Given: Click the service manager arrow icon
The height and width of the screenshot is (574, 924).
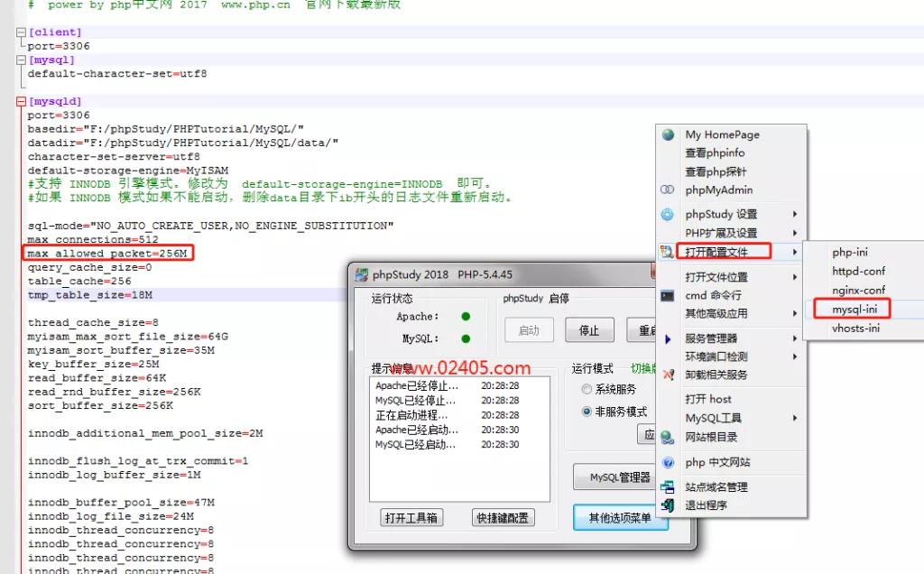Looking at the screenshot, I should [668, 338].
